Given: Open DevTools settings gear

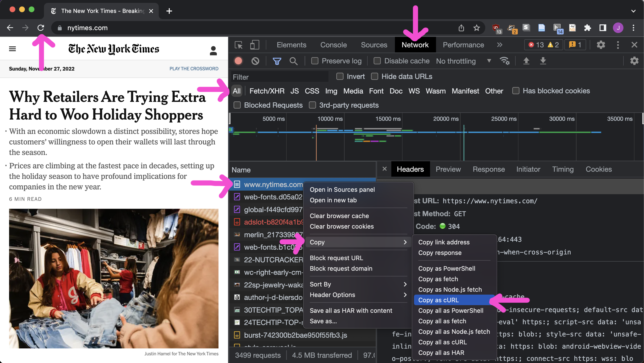Looking at the screenshot, I should pyautogui.click(x=601, y=45).
